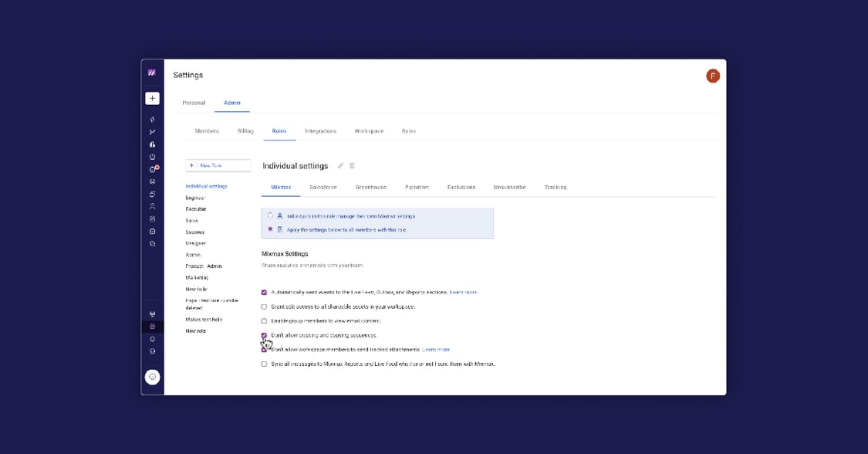Open the user avatar in the top right
The height and width of the screenshot is (454, 868).
(712, 76)
